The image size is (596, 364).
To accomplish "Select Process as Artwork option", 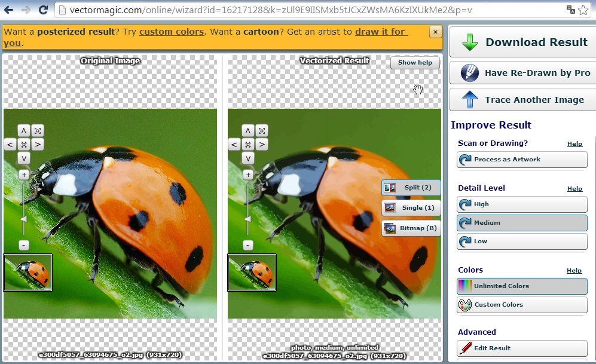I will click(x=522, y=160).
